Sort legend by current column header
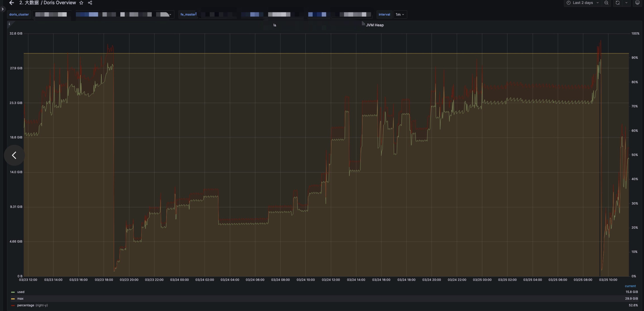 [630, 286]
